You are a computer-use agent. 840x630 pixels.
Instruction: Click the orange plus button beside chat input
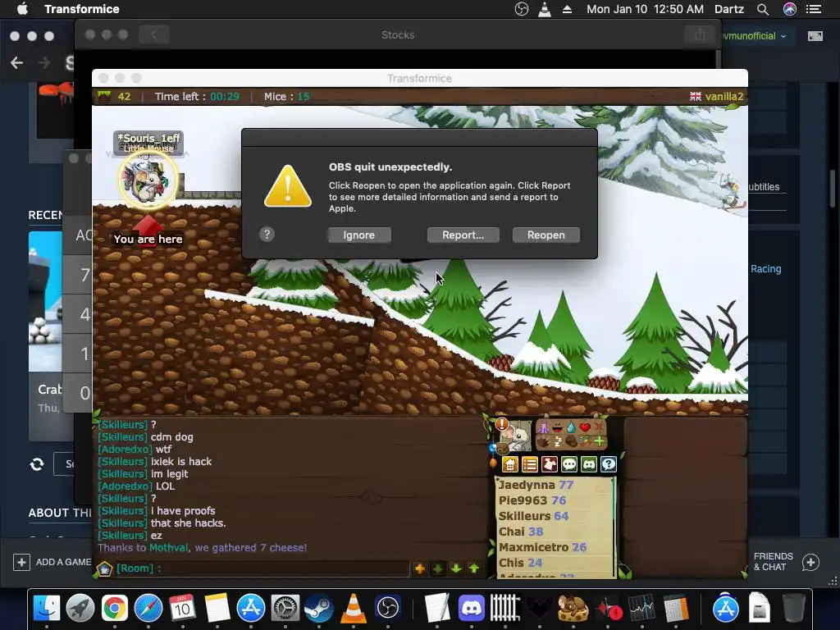[419, 568]
